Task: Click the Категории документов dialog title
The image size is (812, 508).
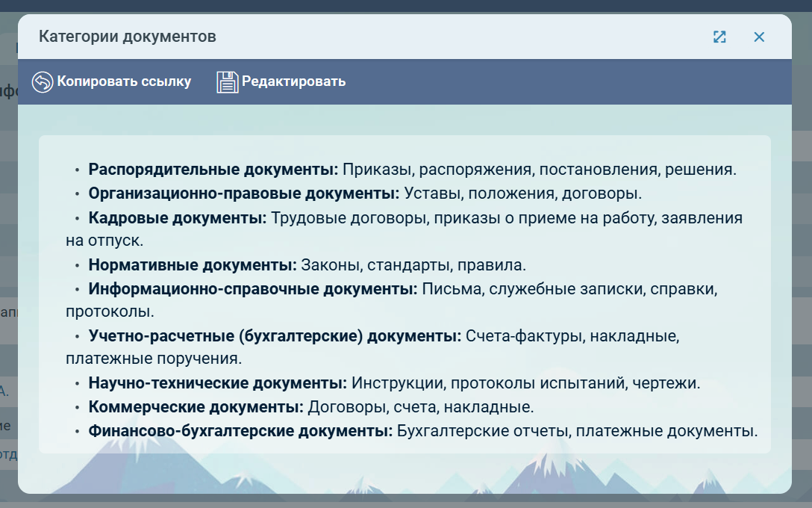Action: pyautogui.click(x=128, y=37)
